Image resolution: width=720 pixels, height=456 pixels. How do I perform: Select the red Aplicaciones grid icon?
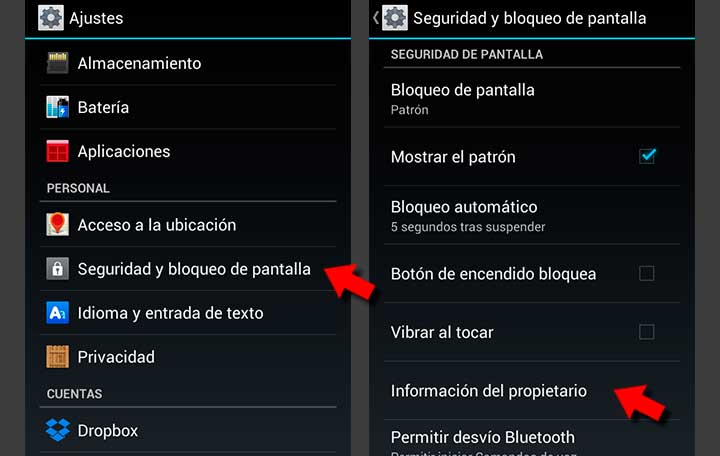point(57,151)
